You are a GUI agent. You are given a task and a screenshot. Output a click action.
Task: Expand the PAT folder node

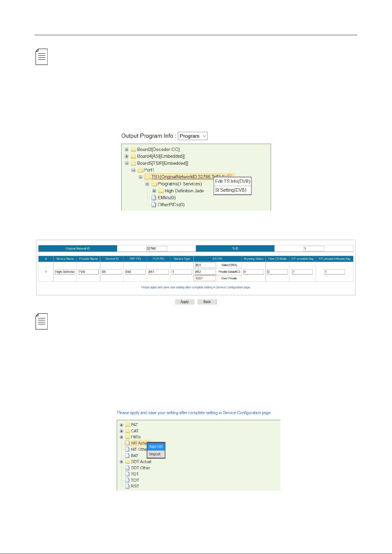click(x=121, y=425)
